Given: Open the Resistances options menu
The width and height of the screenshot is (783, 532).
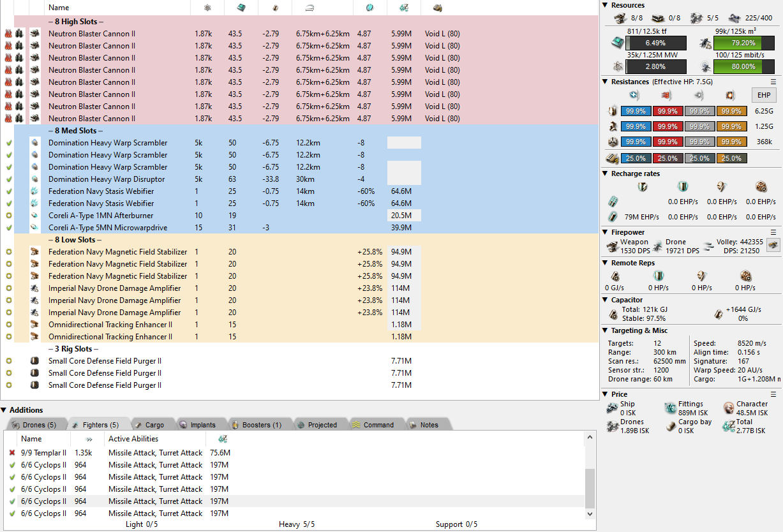Looking at the screenshot, I should [x=773, y=82].
